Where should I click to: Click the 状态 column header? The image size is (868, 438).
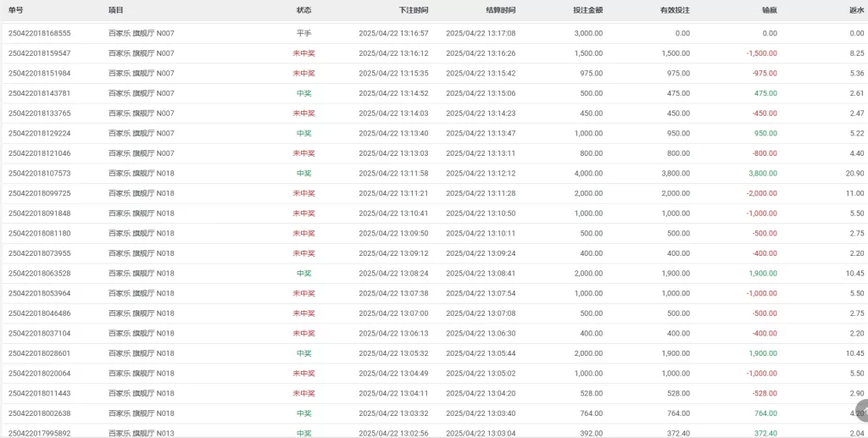pyautogui.click(x=304, y=10)
